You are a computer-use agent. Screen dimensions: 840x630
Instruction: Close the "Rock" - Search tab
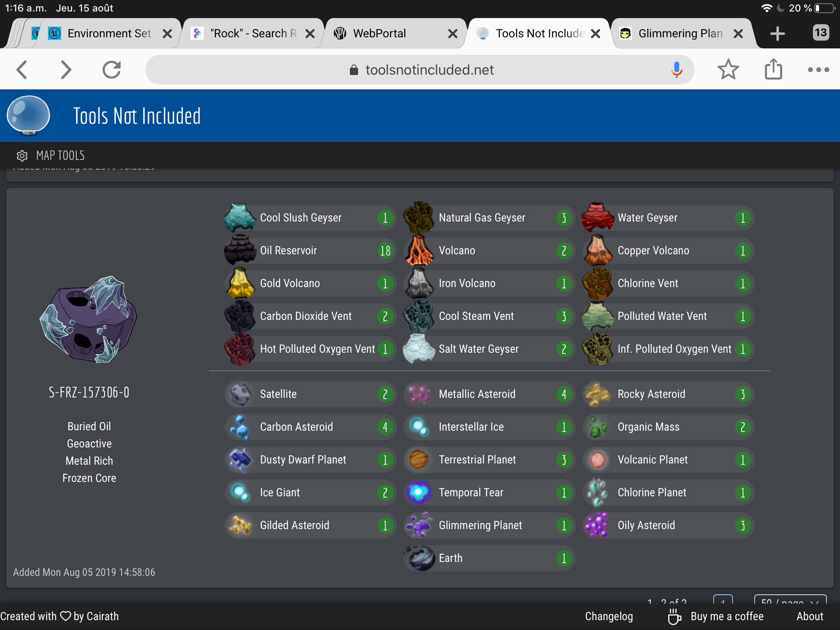point(310,34)
